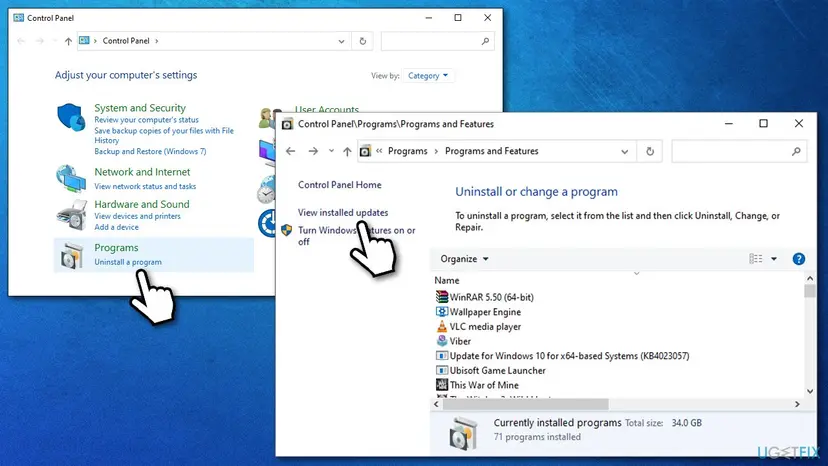The width and height of the screenshot is (828, 466).
Task: Open Network and Internet category
Action: click(142, 172)
